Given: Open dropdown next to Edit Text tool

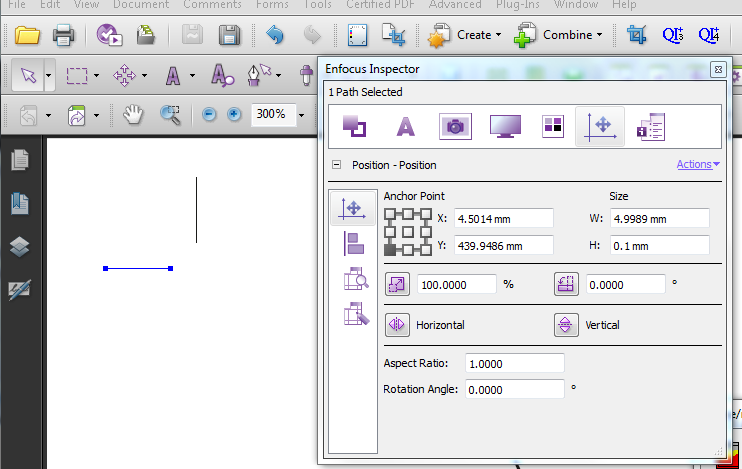Looking at the screenshot, I should click(192, 75).
